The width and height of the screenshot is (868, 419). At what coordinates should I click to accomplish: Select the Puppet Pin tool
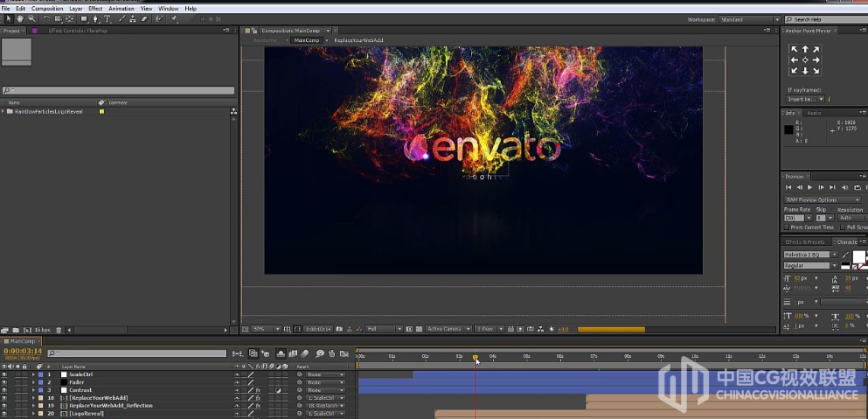174,19
